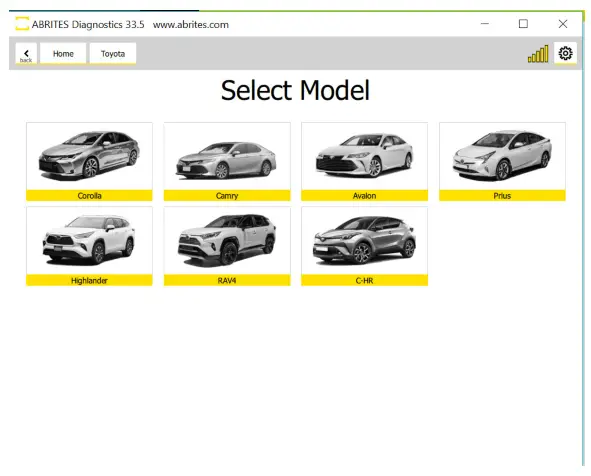Choose the Camry car image

[x=227, y=160]
